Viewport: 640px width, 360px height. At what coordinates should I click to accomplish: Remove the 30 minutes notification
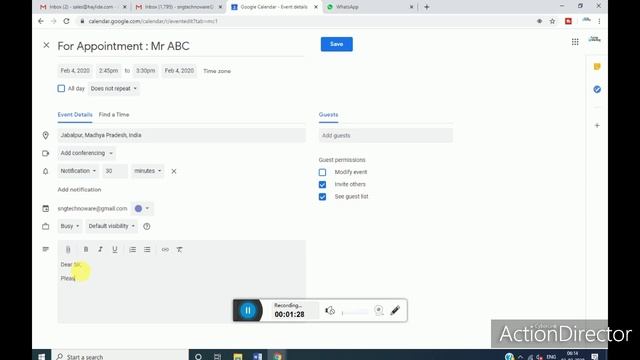point(173,171)
